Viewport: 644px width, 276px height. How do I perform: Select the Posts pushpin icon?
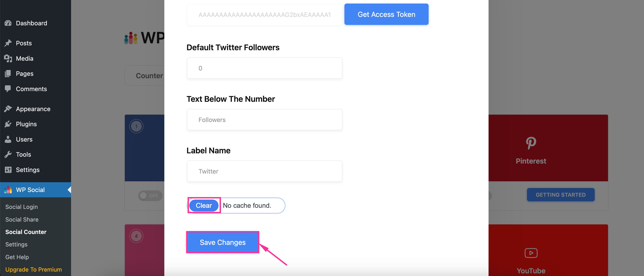(8, 43)
